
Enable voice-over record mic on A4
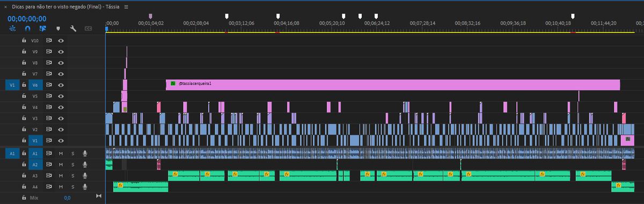point(84,186)
